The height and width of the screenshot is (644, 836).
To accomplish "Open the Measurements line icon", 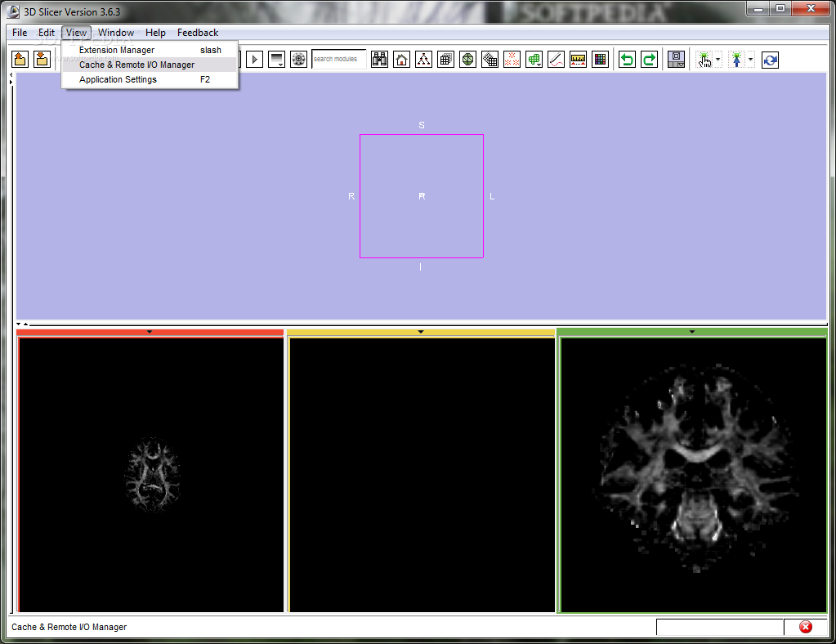I will pos(556,59).
